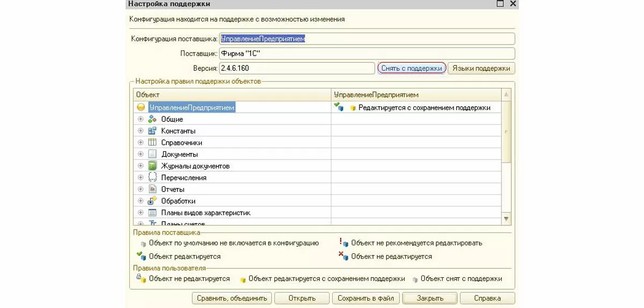
Task: Expand the Справочники tree branch
Action: [141, 143]
